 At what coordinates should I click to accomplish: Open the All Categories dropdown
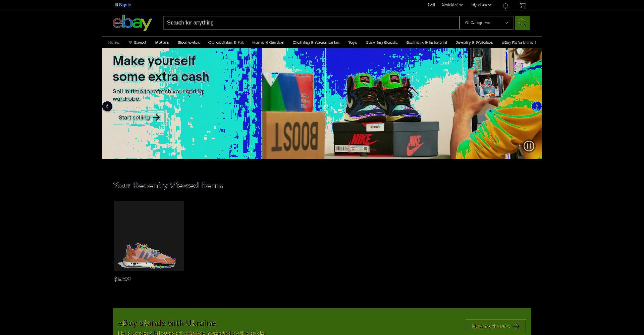point(486,23)
